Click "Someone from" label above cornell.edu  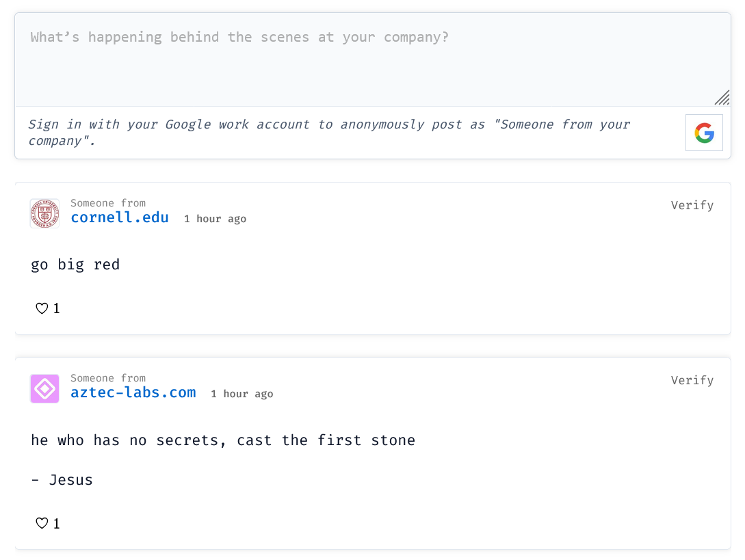[108, 203]
